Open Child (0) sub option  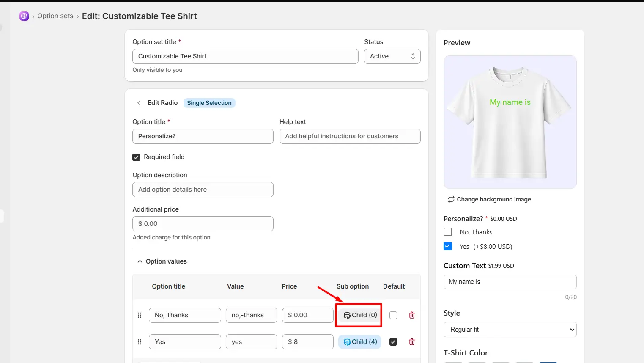[360, 315]
